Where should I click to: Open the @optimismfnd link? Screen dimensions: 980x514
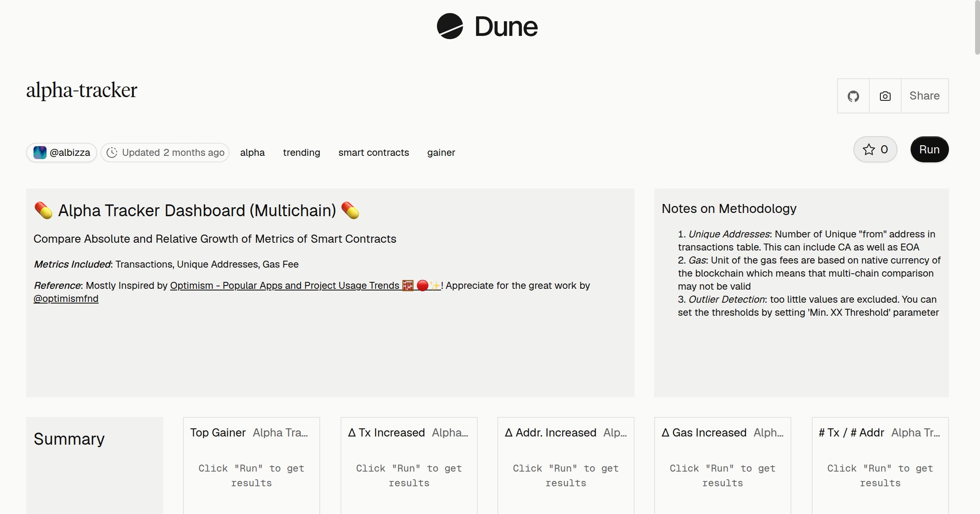[66, 299]
